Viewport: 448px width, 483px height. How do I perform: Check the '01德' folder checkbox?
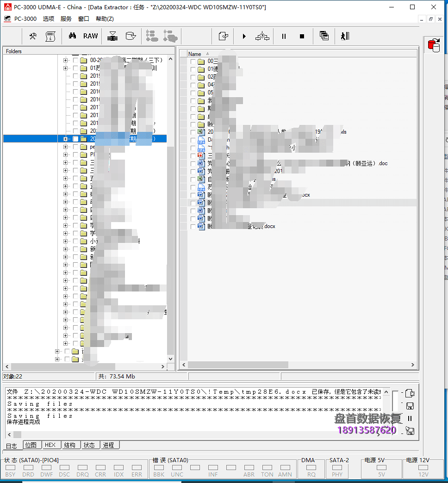coord(193,69)
